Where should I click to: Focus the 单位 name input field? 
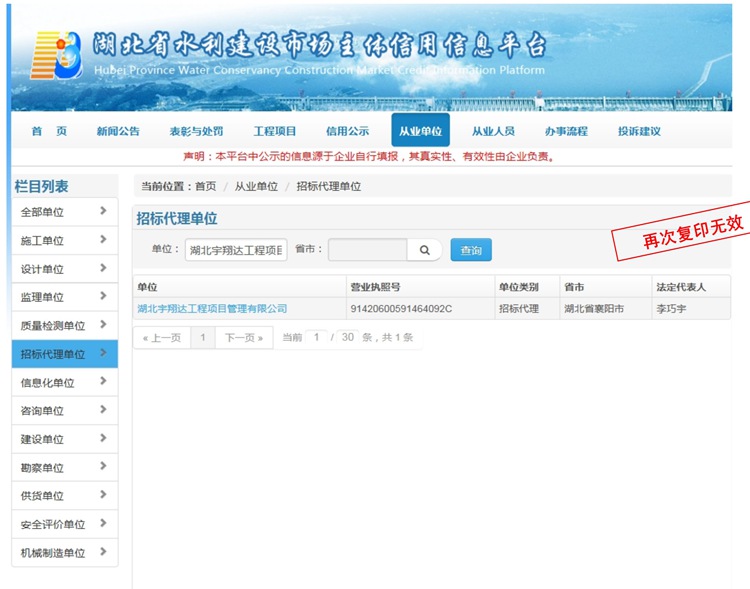click(x=236, y=250)
